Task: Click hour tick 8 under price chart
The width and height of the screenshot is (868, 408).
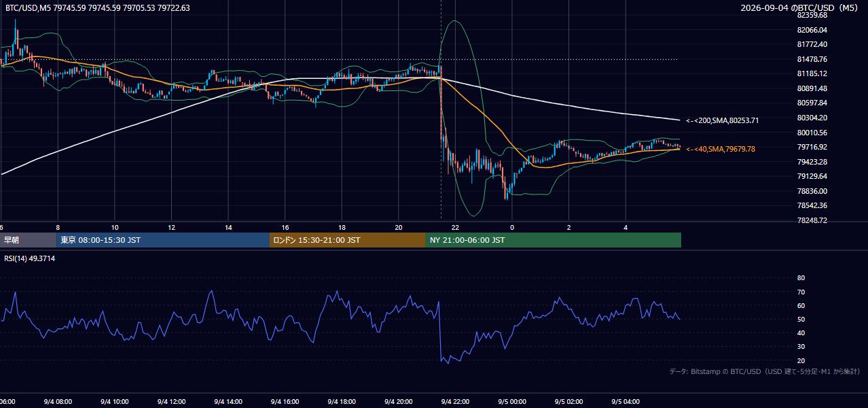Action: coord(58,227)
